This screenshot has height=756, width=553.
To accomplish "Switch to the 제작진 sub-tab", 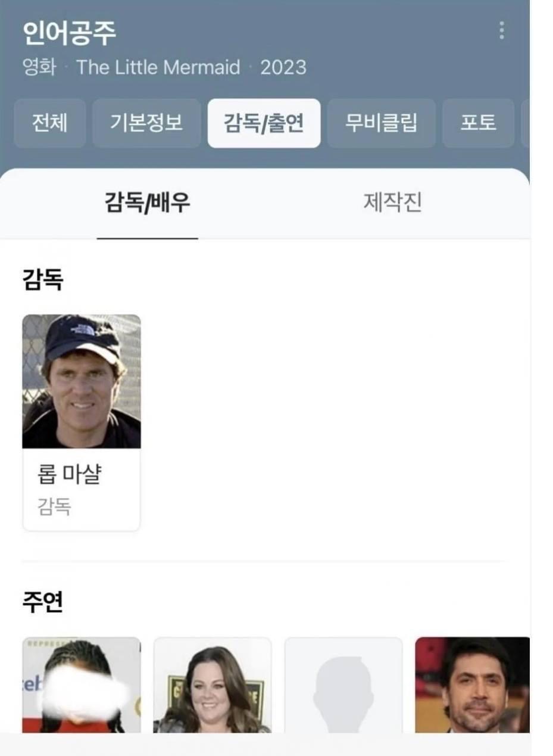I will click(x=392, y=203).
